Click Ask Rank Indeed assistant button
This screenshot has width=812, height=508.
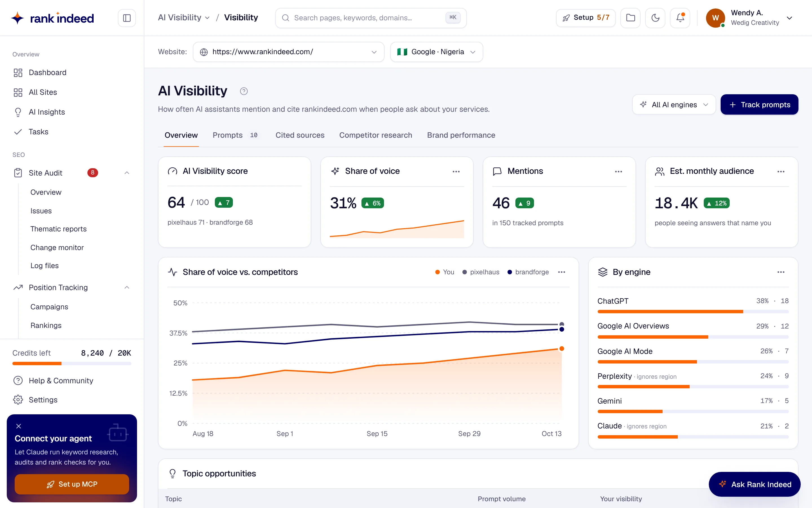pyautogui.click(x=754, y=484)
